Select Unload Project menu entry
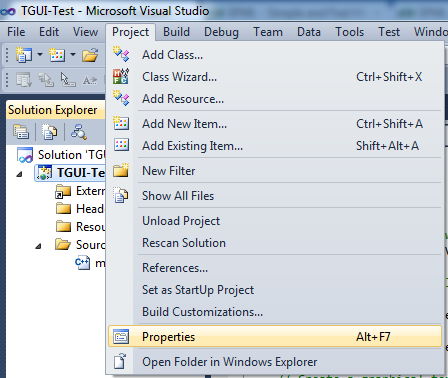Screen dimensions: 448x378 (181, 221)
